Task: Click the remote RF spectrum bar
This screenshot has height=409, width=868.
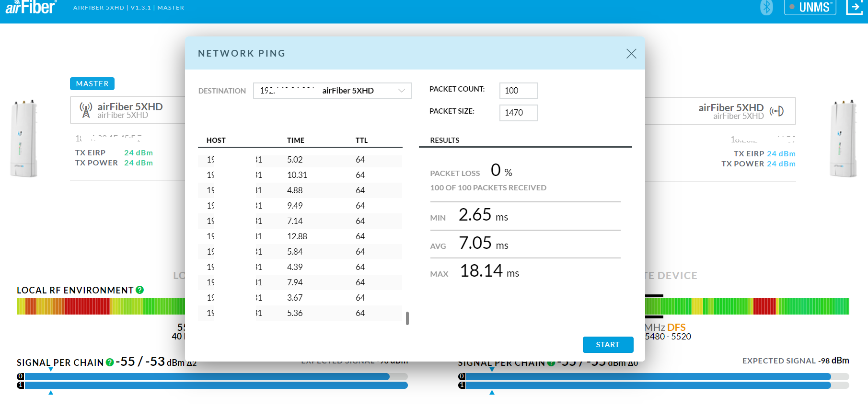Action: 748,306
